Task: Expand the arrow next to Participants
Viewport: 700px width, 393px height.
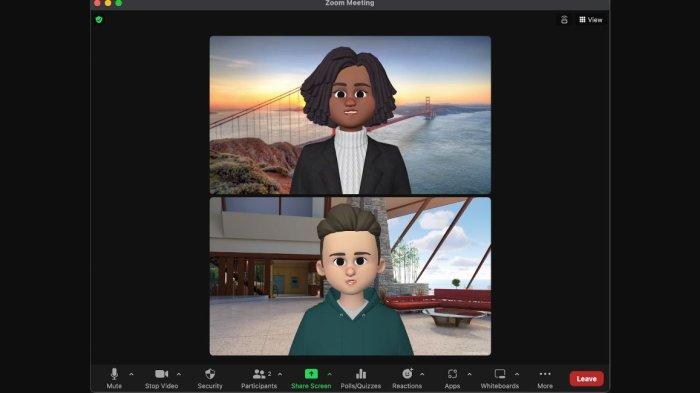Action: click(280, 374)
